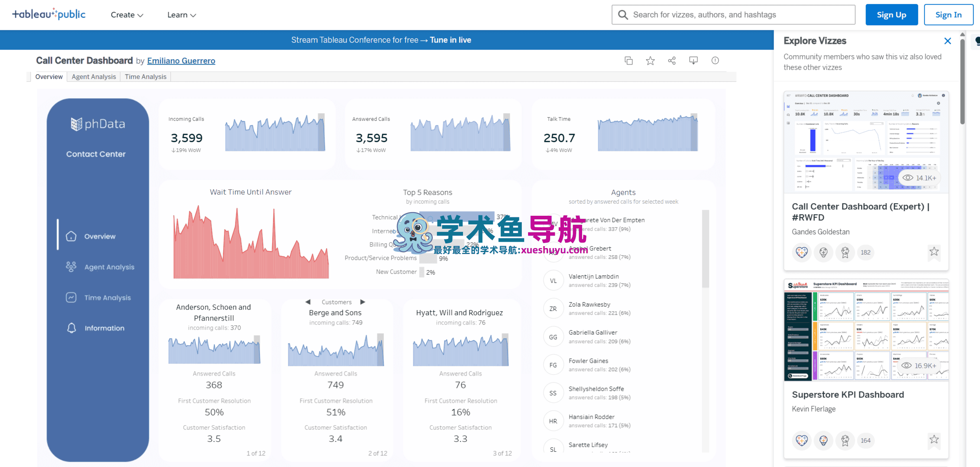The image size is (980, 467).
Task: Close the Explore Vizzes panel
Action: click(948, 41)
